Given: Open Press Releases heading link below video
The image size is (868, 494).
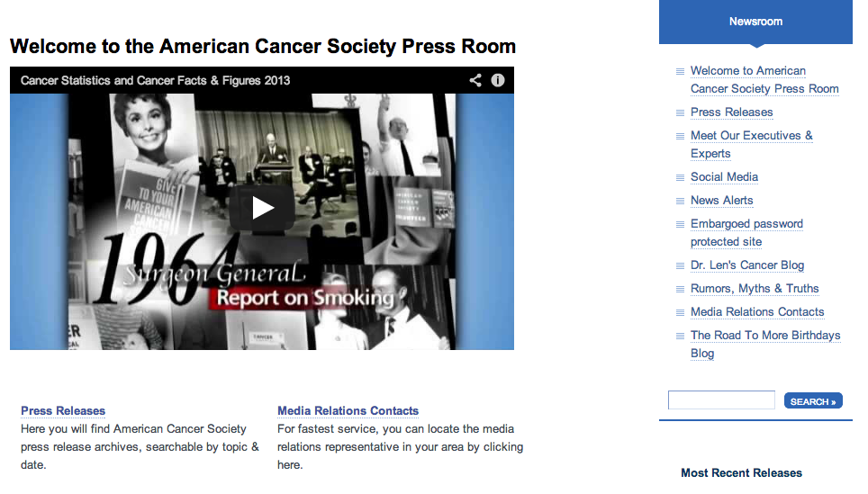Looking at the screenshot, I should click(63, 411).
